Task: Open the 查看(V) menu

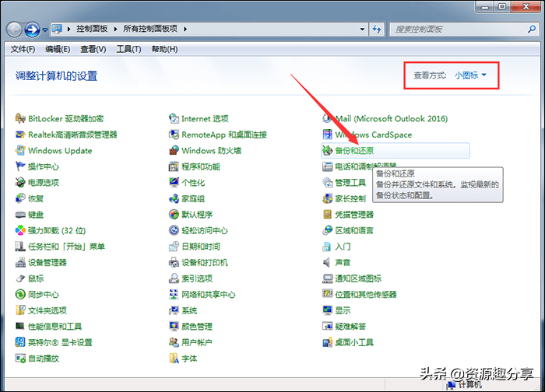Action: pyautogui.click(x=93, y=49)
